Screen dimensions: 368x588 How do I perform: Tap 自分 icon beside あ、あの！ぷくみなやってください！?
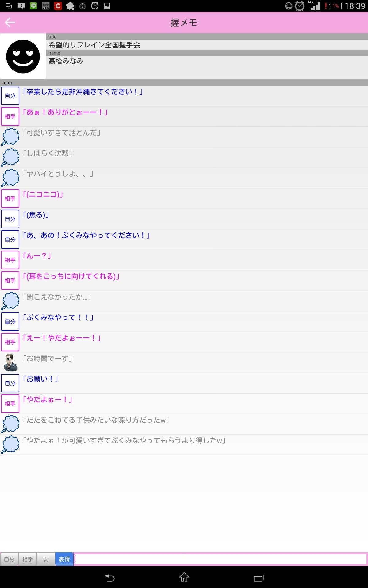(x=10, y=239)
